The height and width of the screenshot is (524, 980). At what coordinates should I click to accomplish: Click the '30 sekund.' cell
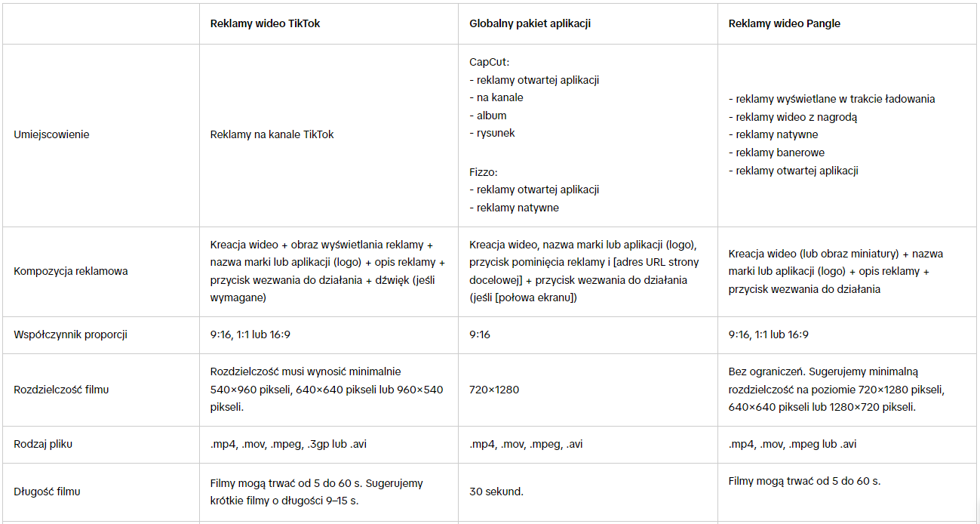[496, 492]
